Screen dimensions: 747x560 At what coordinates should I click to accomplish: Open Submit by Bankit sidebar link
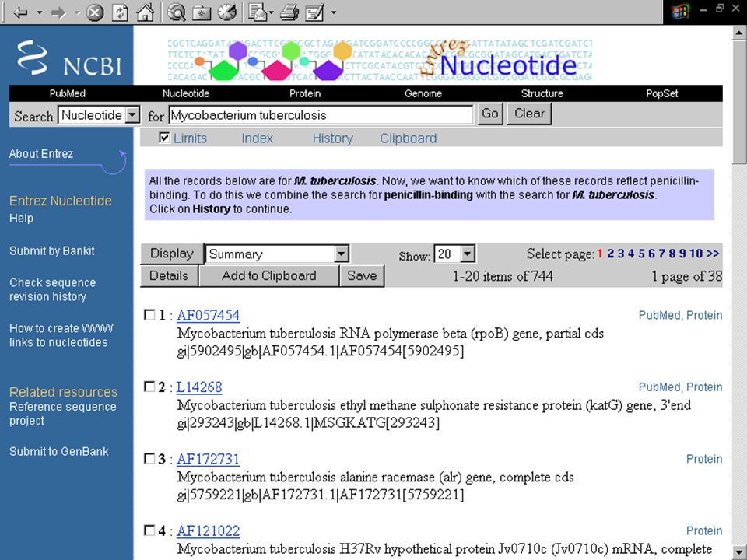click(x=52, y=251)
